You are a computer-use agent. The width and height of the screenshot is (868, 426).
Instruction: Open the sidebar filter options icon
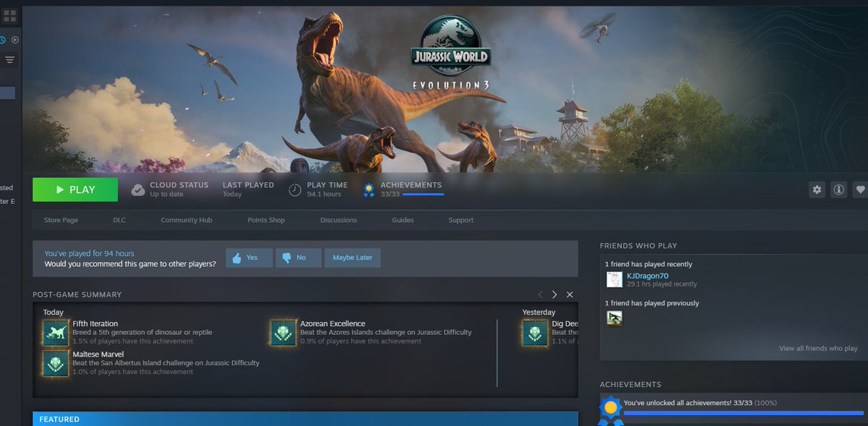click(10, 59)
